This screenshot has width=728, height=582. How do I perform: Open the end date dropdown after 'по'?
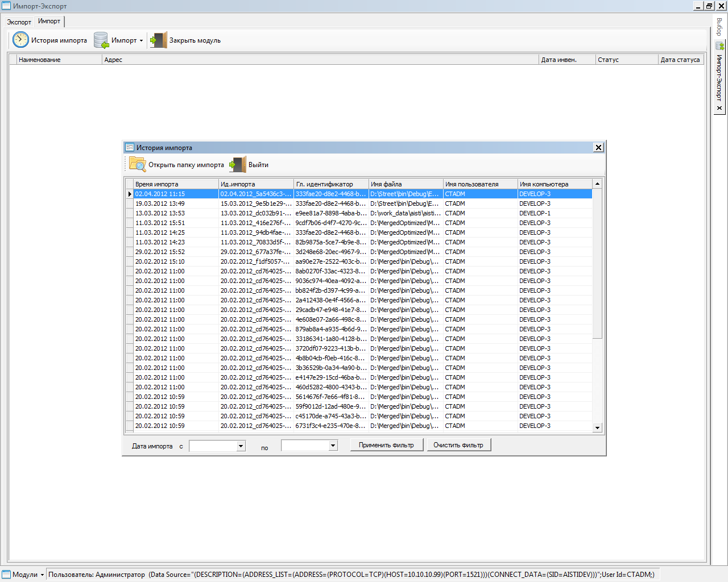point(333,446)
